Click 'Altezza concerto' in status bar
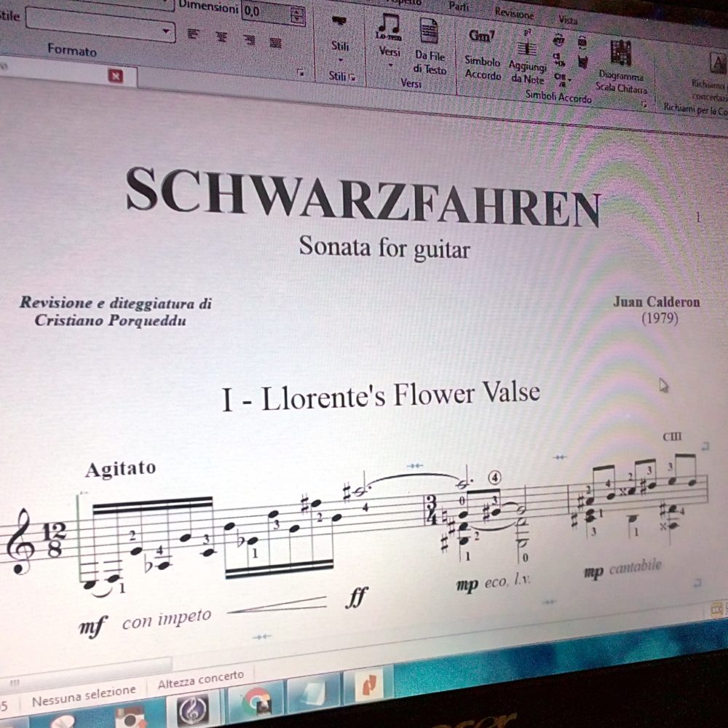The width and height of the screenshot is (728, 728). [201, 679]
